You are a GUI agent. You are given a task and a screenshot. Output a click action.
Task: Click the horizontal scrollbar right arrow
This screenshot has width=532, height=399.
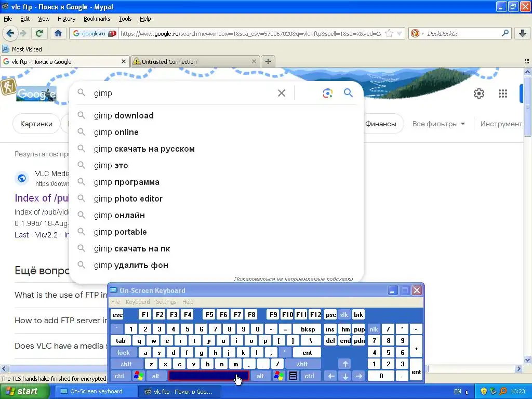[518, 368]
